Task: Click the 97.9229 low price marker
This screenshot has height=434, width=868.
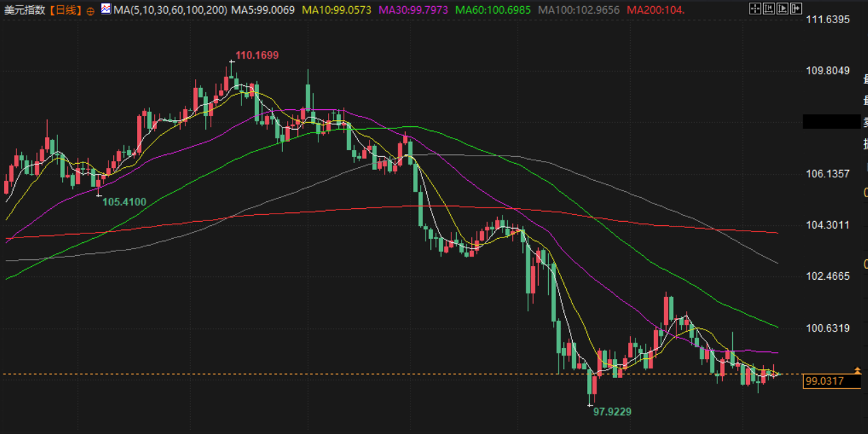Action: coord(612,411)
